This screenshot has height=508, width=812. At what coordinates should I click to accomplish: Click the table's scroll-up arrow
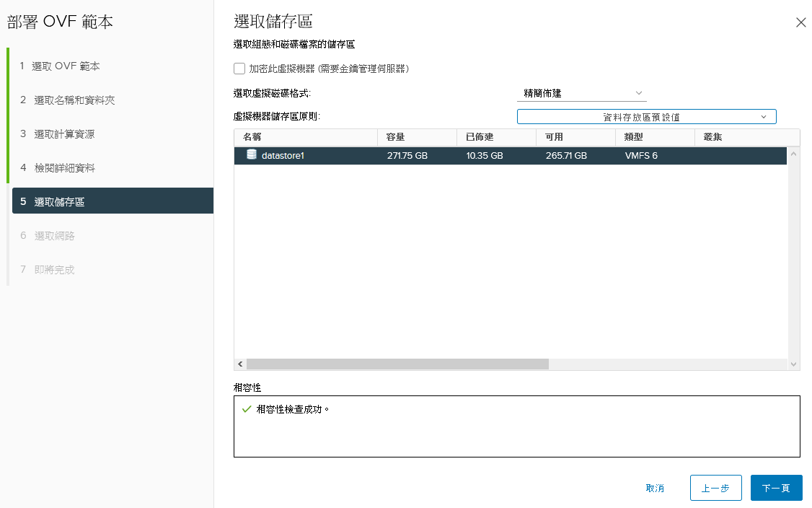click(793, 154)
